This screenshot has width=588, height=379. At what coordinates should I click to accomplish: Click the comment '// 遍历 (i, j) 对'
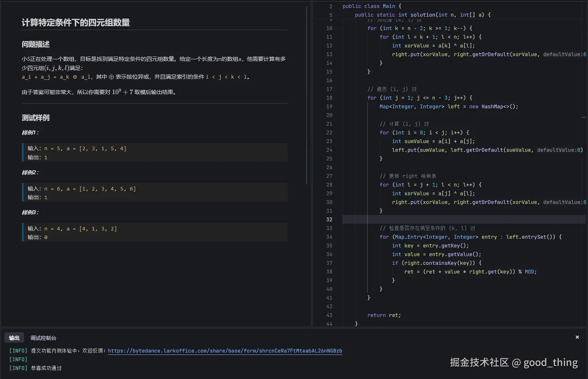(x=392, y=89)
